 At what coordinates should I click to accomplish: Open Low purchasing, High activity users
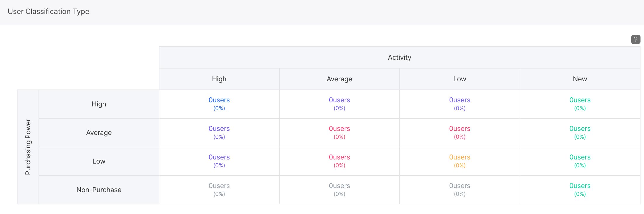coord(219,157)
